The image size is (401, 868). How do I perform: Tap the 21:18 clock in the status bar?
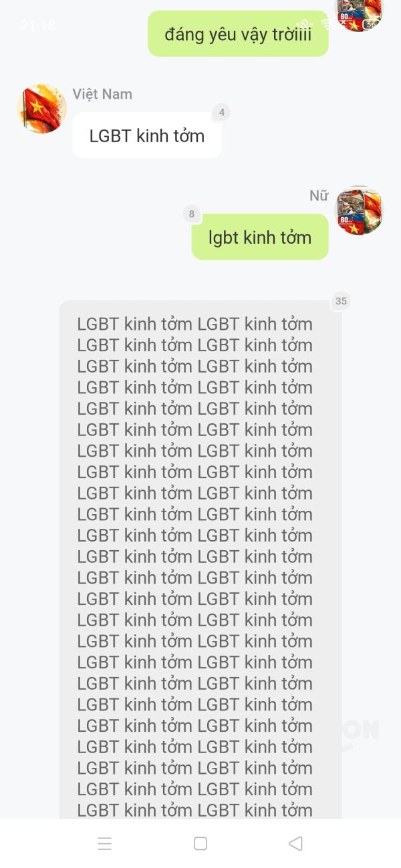tap(38, 25)
